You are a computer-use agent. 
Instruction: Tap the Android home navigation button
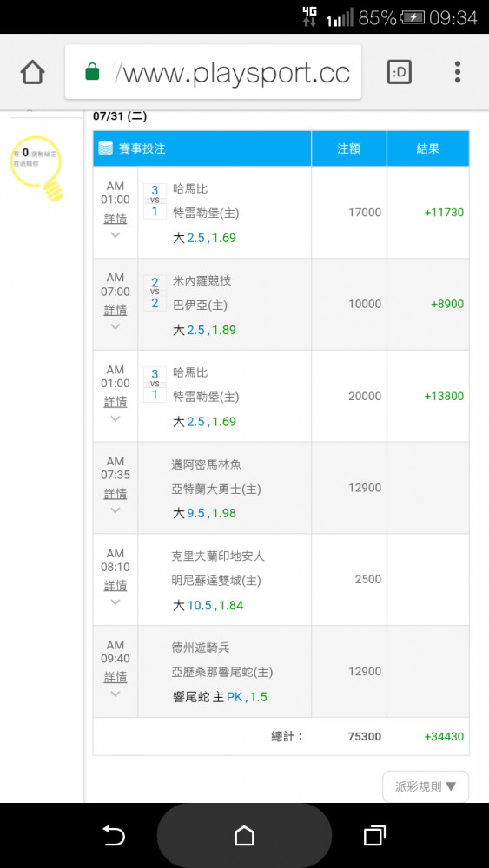244,835
